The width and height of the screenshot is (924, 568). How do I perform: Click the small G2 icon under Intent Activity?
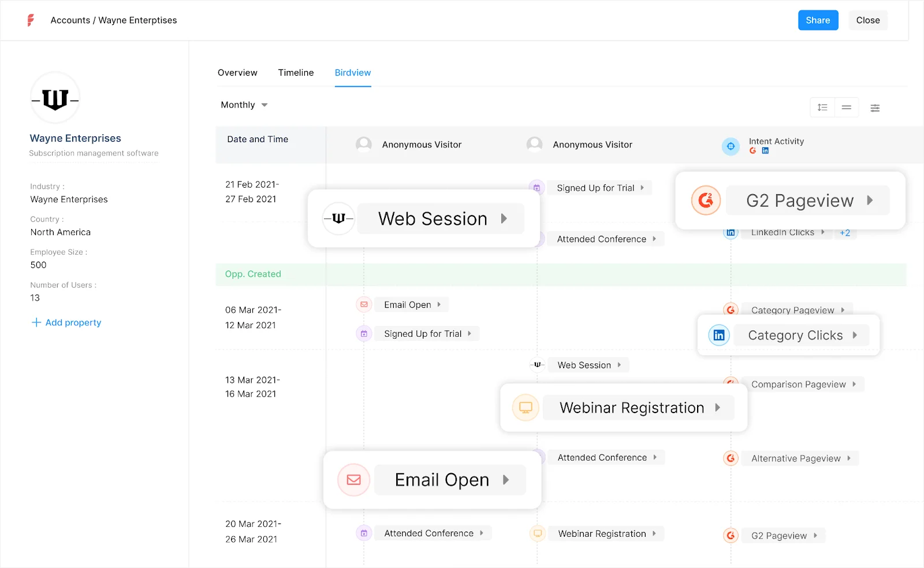(x=752, y=151)
